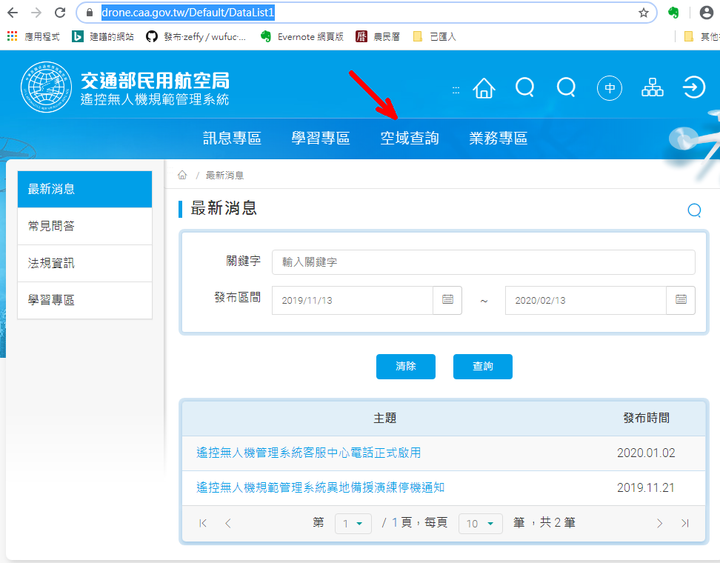The height and width of the screenshot is (563, 720).
Task: Open the rows per page dropdown
Action: [x=480, y=524]
